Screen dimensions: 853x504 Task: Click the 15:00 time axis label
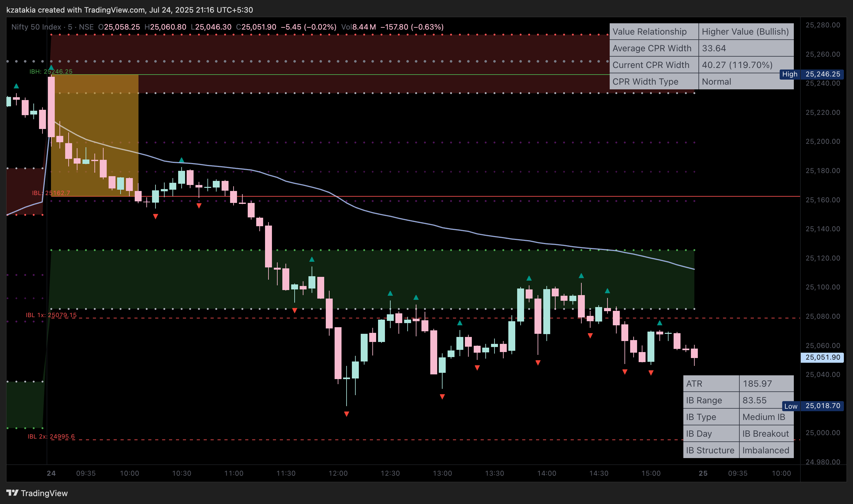click(651, 473)
